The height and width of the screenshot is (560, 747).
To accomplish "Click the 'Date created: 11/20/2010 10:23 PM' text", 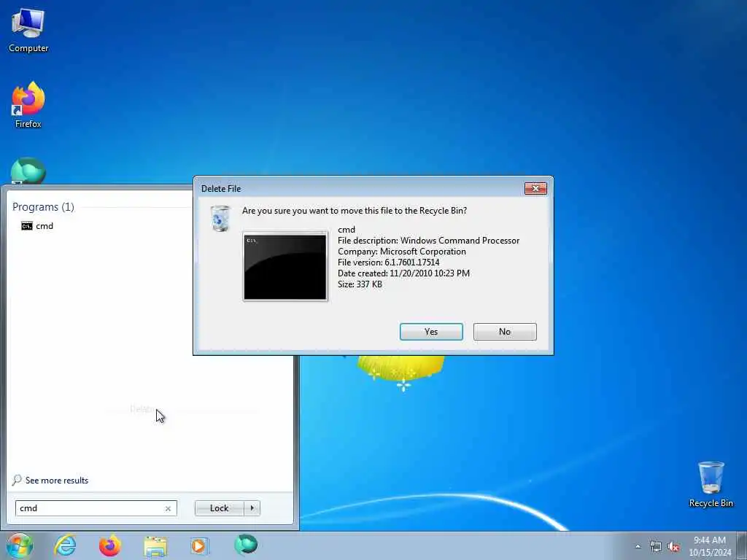I will (403, 273).
